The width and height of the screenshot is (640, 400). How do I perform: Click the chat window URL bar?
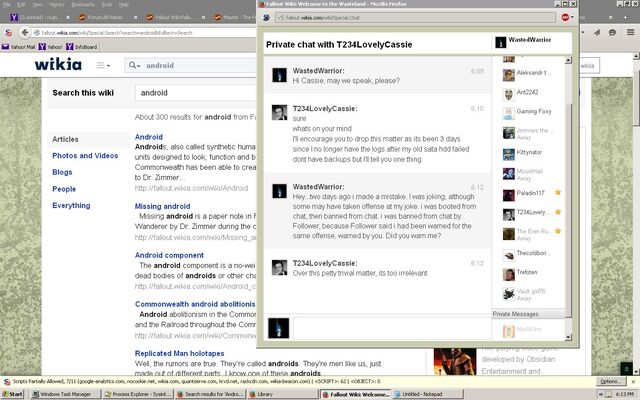(x=416, y=18)
